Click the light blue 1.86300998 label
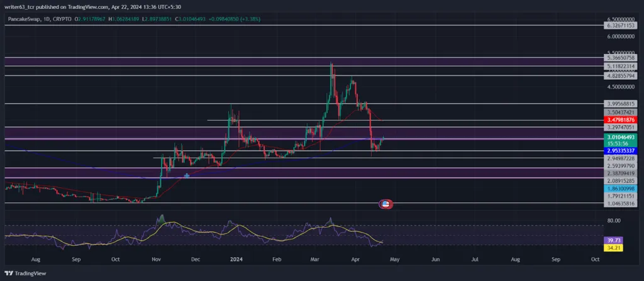Viewport: 644px width, 281px height. [x=619, y=188]
